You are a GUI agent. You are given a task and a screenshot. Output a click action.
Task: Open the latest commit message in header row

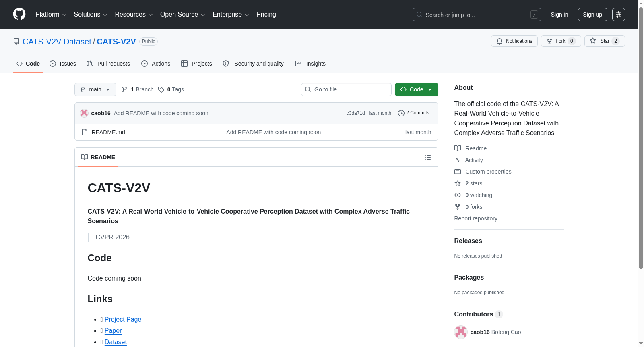(161, 113)
